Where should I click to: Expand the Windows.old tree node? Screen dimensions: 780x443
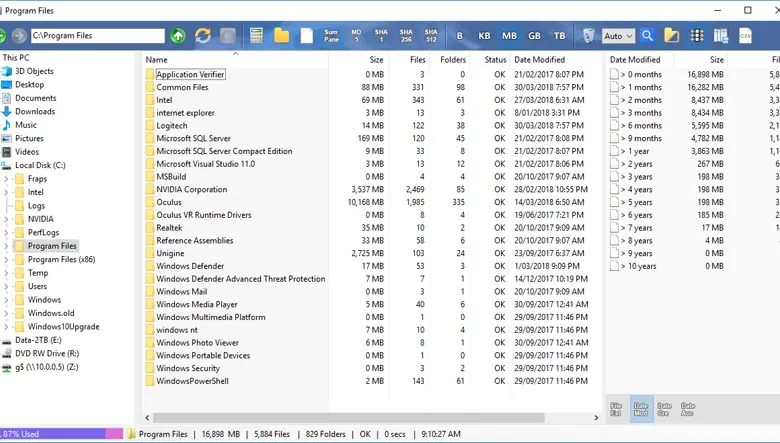(6, 313)
